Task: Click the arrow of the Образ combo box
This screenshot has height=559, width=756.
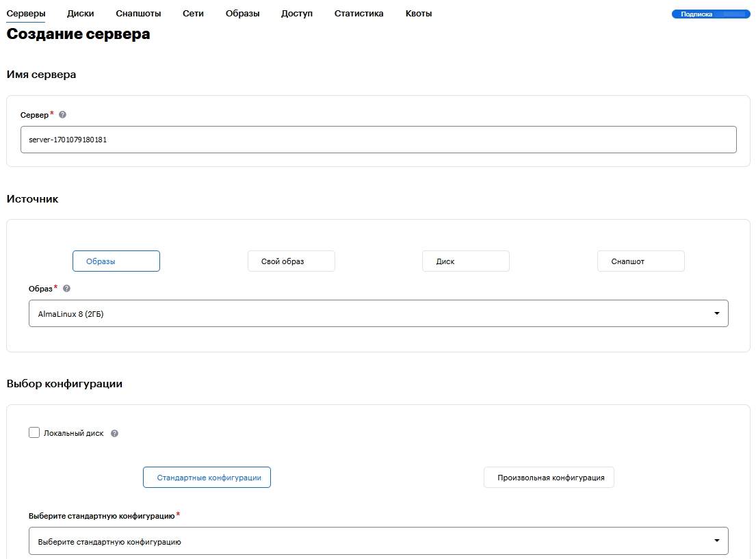Action: coord(716,313)
